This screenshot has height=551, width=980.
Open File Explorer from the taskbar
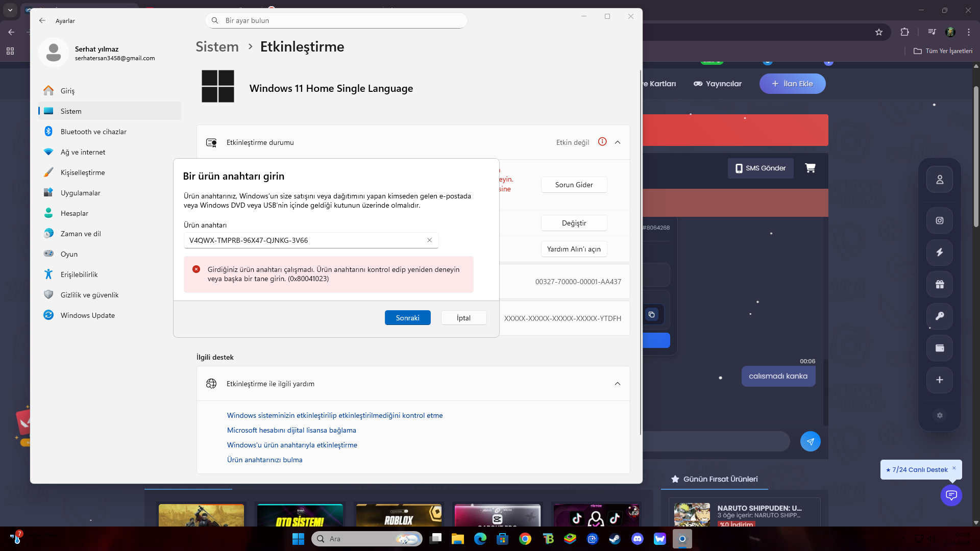[457, 539]
